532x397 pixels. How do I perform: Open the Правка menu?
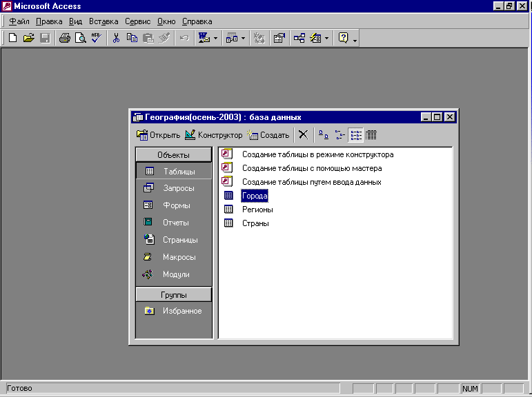point(49,21)
